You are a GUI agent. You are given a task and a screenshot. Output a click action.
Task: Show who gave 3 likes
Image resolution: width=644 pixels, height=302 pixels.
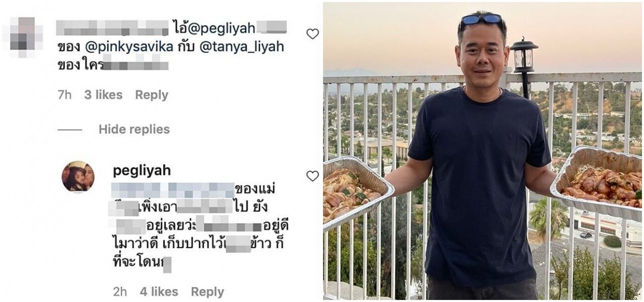coord(103,95)
